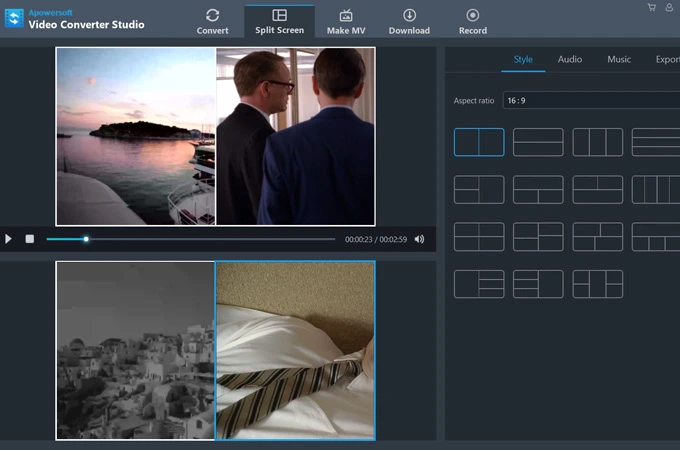Switch to the Convert tab

pyautogui.click(x=212, y=21)
